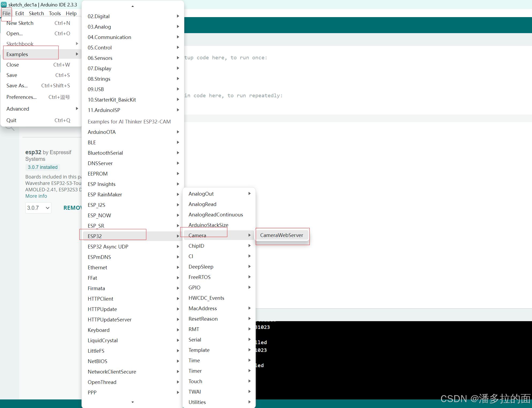Open the Help menu

click(x=71, y=13)
